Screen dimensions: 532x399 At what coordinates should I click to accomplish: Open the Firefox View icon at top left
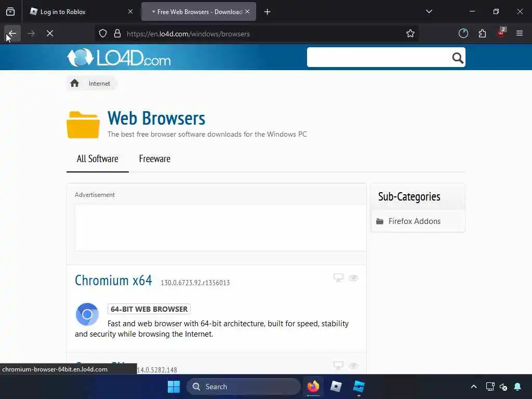tap(10, 11)
